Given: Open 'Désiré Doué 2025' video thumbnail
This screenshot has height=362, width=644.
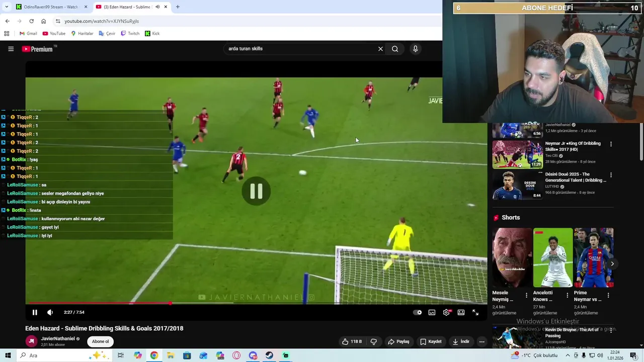Looking at the screenshot, I should click(x=517, y=185).
